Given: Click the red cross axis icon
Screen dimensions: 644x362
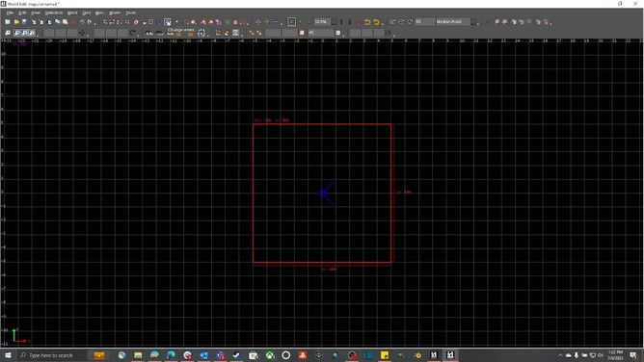Looking at the screenshot, I should coord(258,22).
